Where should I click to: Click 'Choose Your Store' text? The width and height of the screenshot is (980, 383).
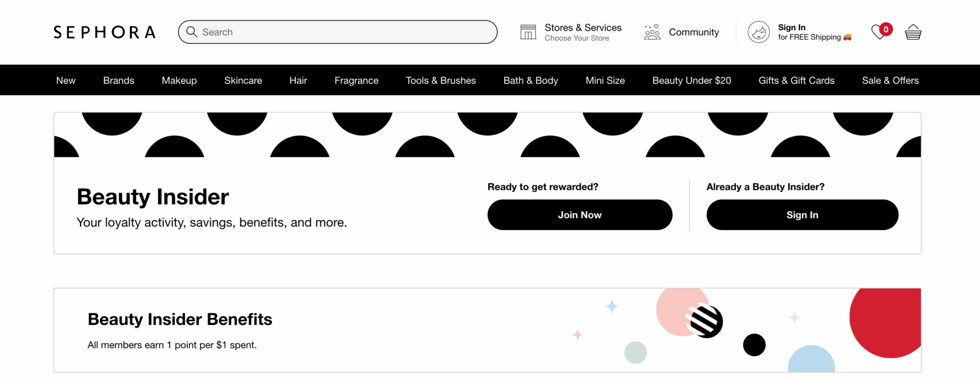click(x=577, y=38)
